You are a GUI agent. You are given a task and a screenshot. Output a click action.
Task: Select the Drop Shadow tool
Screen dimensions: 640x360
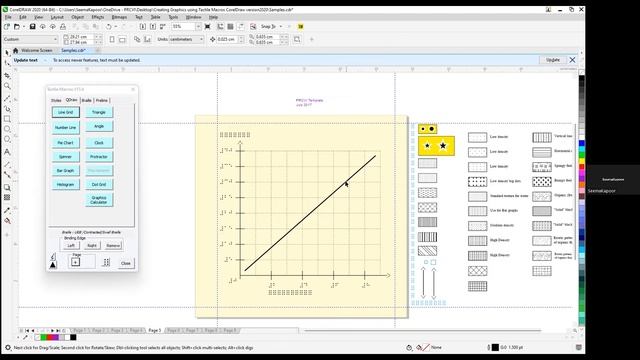[x=7, y=188]
